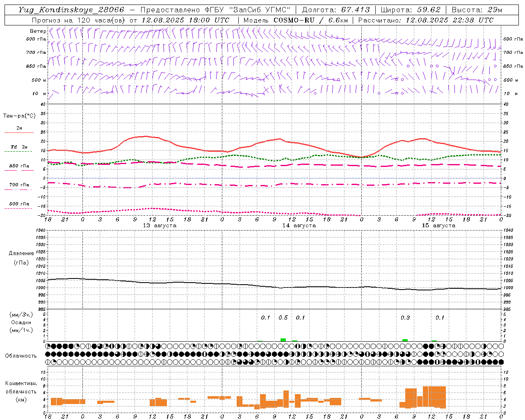Click the start time 12.08.2025 18:00 UTC
525x420 pixels.
[185, 20]
